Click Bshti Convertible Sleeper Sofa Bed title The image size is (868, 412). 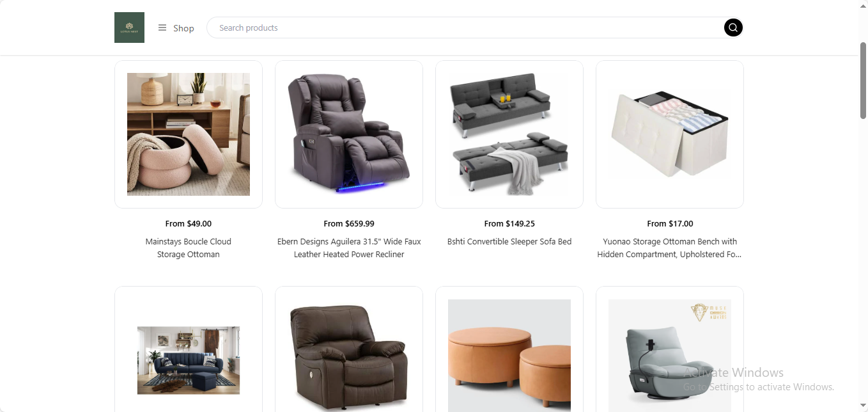coord(509,241)
